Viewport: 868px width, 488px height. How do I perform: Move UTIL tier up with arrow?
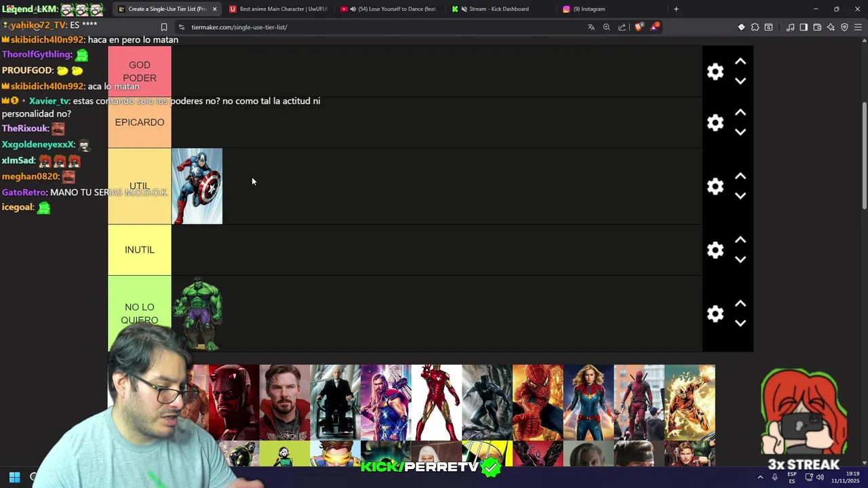(x=741, y=176)
